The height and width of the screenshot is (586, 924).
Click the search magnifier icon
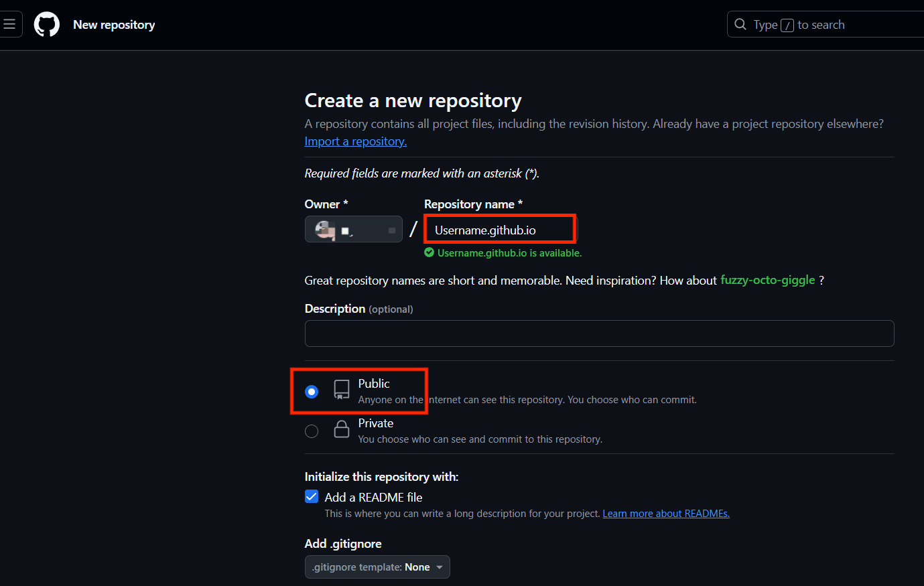[x=740, y=25]
